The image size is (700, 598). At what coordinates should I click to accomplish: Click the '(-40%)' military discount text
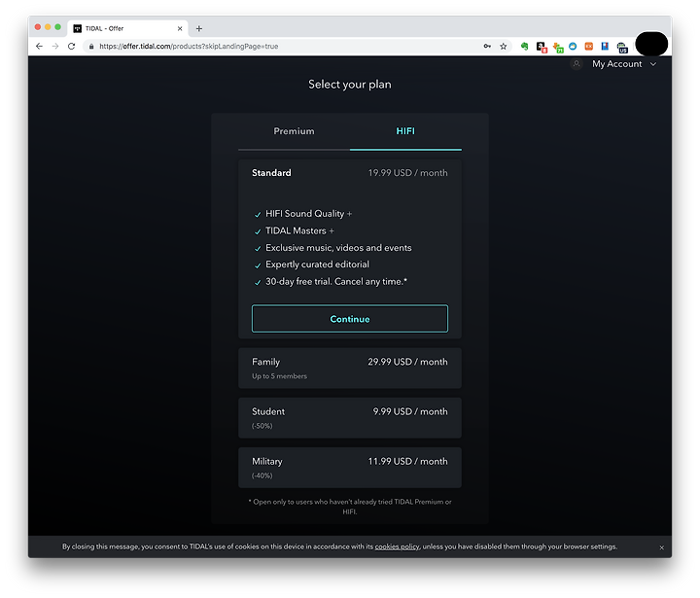pyautogui.click(x=262, y=475)
